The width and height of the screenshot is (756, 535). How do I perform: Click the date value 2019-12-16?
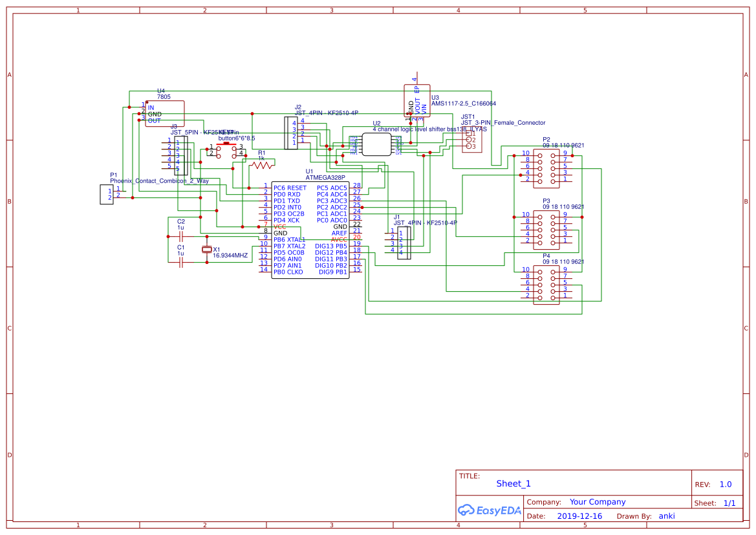[x=579, y=516]
